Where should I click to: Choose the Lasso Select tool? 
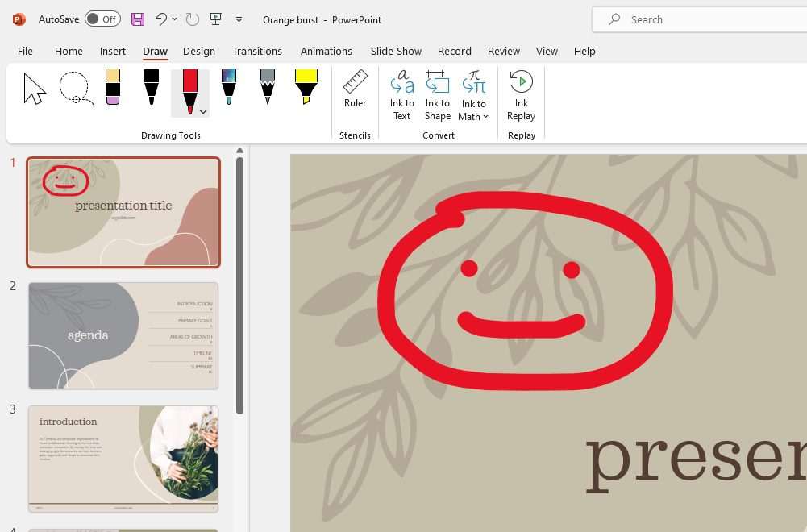76,88
